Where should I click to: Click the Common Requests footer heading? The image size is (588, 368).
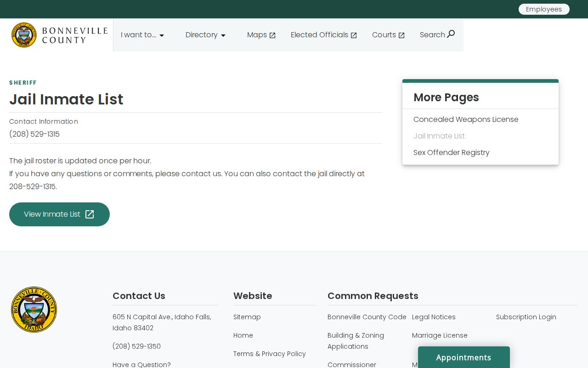coord(373,296)
